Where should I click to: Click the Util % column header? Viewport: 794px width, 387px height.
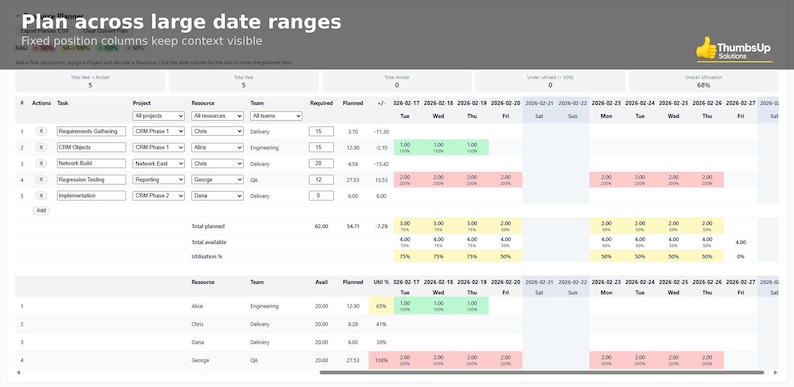(x=381, y=282)
